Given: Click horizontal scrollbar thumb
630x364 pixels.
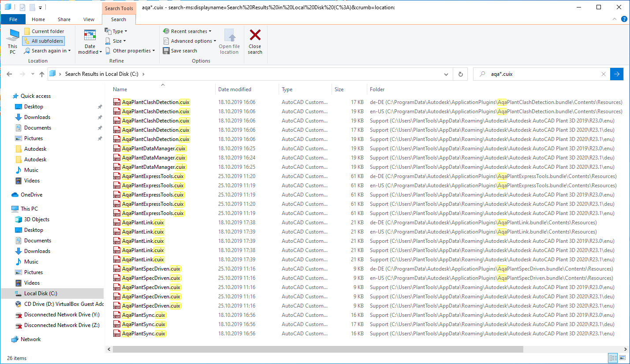Looking at the screenshot, I should click(x=318, y=349).
